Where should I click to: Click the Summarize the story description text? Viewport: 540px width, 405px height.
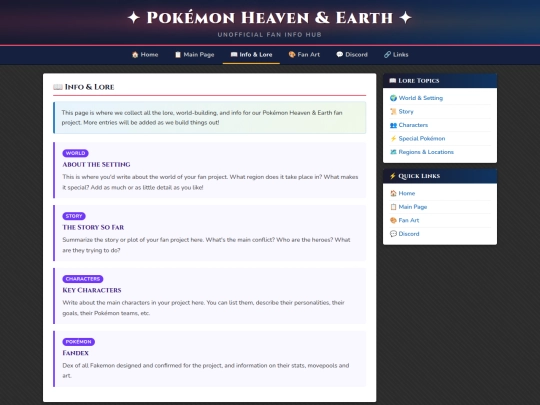pyautogui.click(x=206, y=245)
